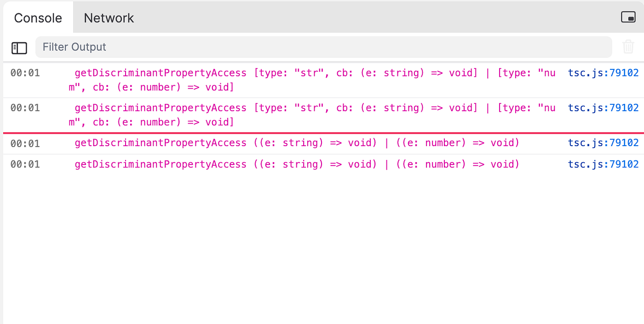Image resolution: width=644 pixels, height=324 pixels.
Task: Switch to the Console tab
Action: click(x=38, y=18)
